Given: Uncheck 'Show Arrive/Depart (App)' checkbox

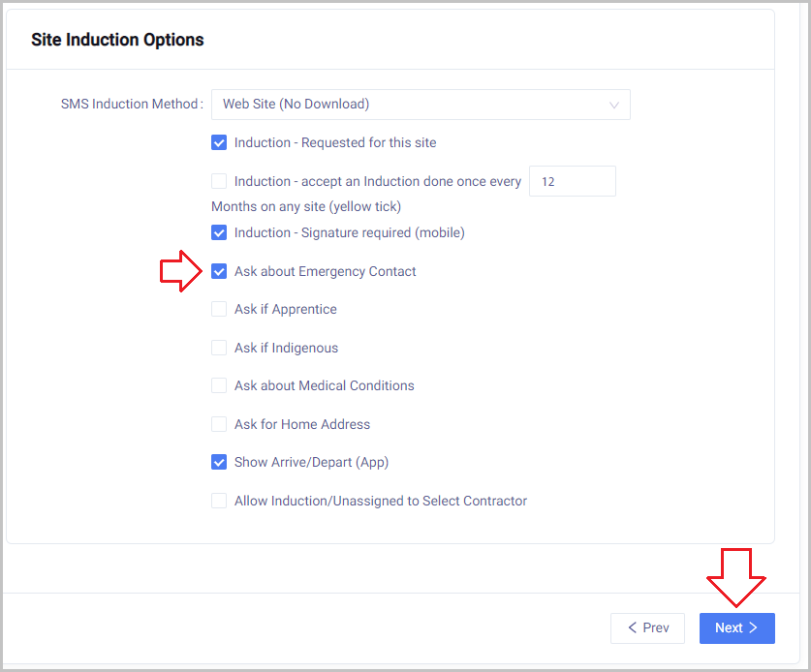Looking at the screenshot, I should 219,462.
